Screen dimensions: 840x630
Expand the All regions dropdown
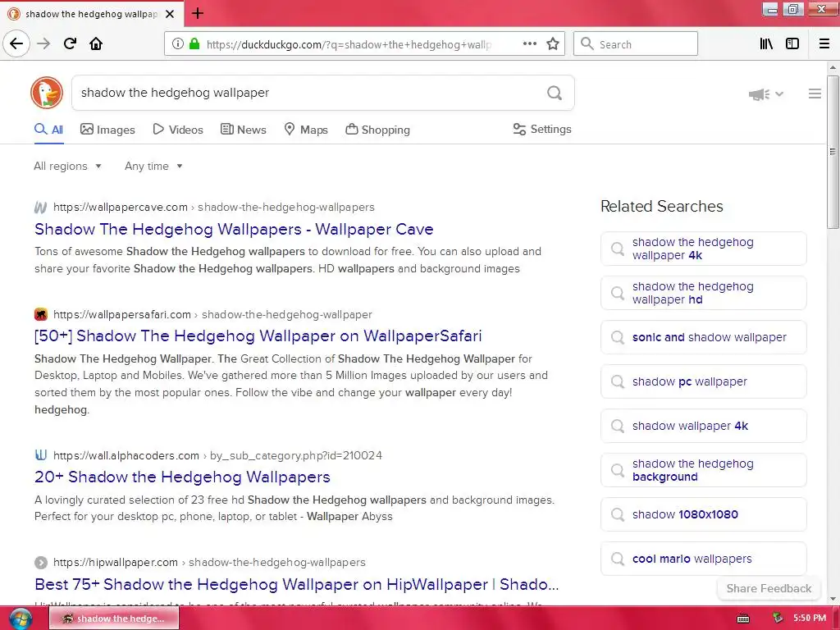pos(67,166)
